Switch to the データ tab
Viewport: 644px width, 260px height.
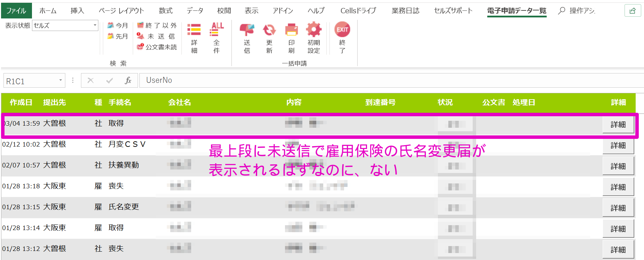click(x=195, y=10)
